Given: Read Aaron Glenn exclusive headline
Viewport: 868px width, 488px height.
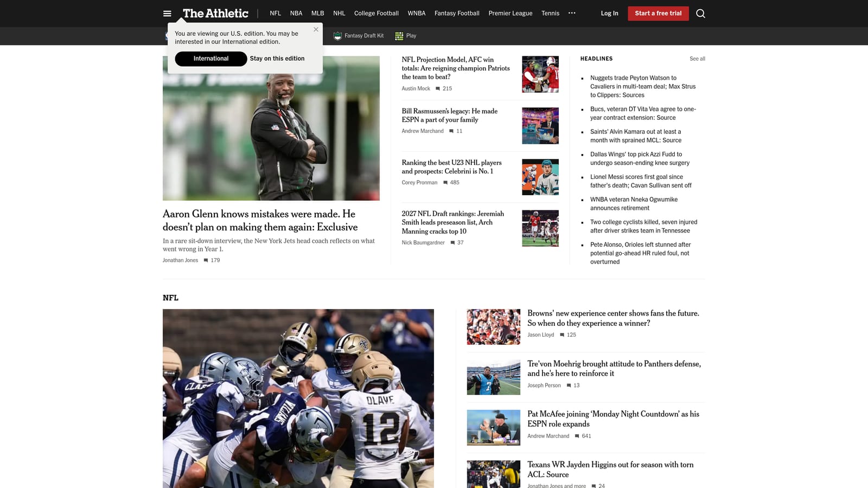Looking at the screenshot, I should (260, 220).
